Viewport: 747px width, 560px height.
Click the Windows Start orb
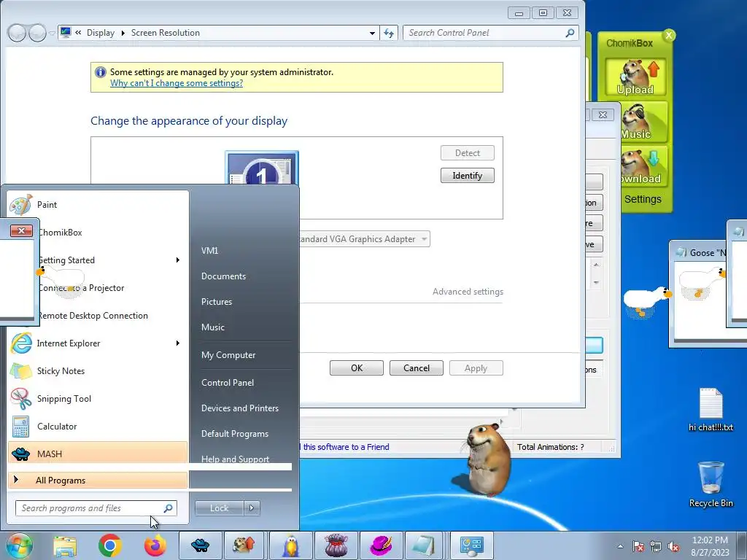coord(19,545)
